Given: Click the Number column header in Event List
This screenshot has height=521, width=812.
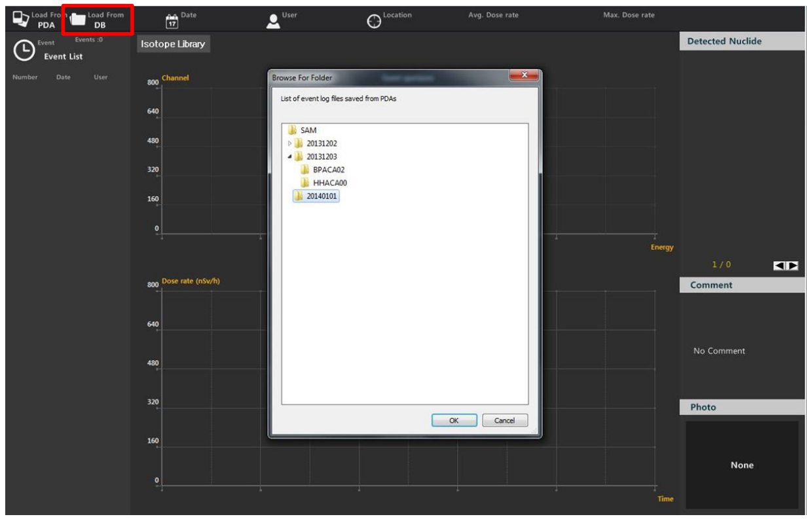Looking at the screenshot, I should tap(25, 77).
